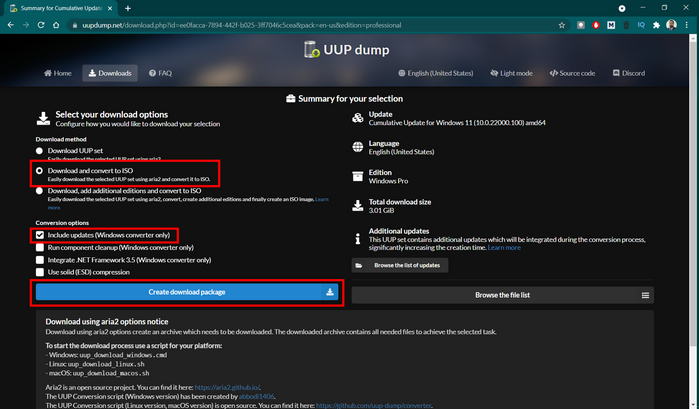Click the scrollbar up arrow

(693, 38)
